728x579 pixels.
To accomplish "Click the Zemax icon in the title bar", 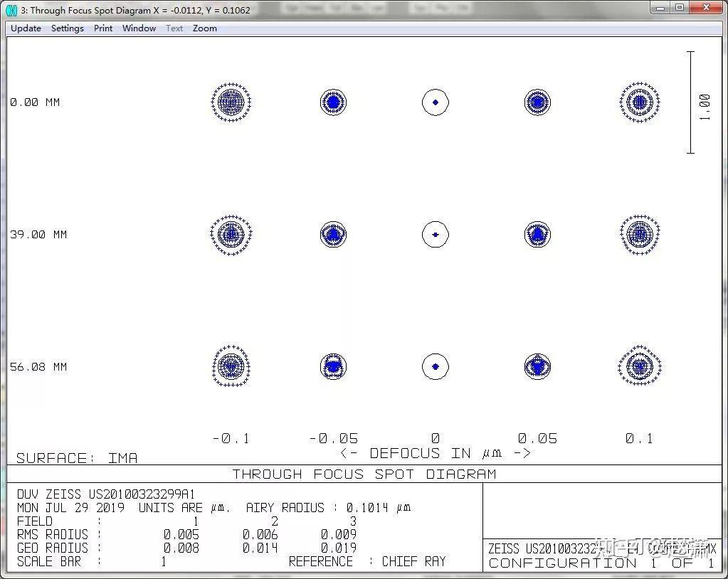I will (x=11, y=10).
